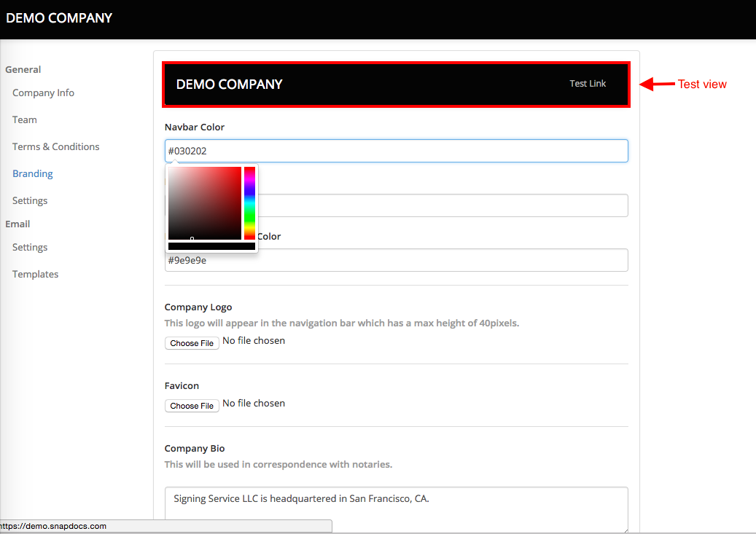Screen dimensions: 756x534
Task: Click into the Company Bio text area
Action: (397, 510)
